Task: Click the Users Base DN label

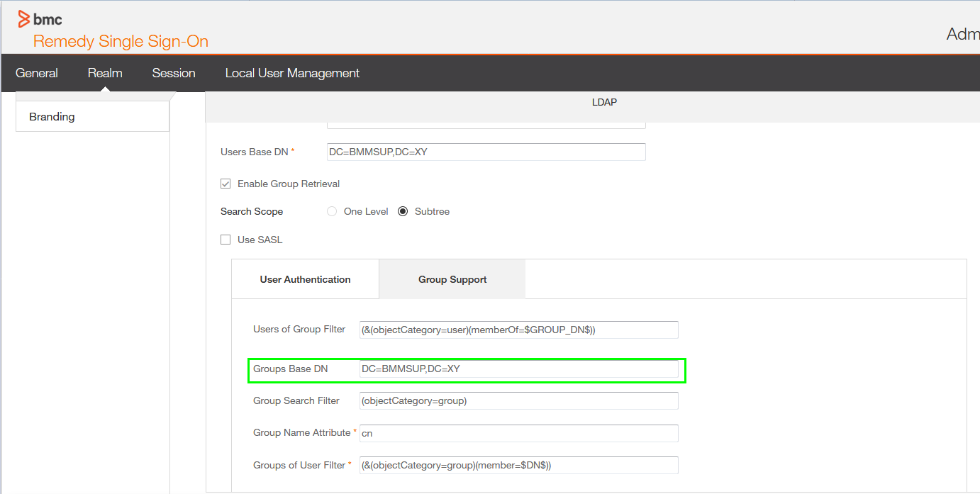Action: pos(255,152)
